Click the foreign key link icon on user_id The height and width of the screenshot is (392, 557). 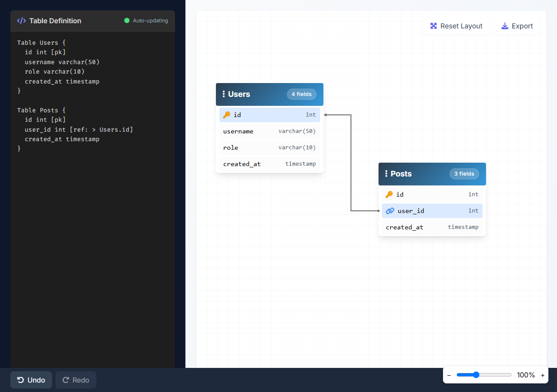coord(390,211)
